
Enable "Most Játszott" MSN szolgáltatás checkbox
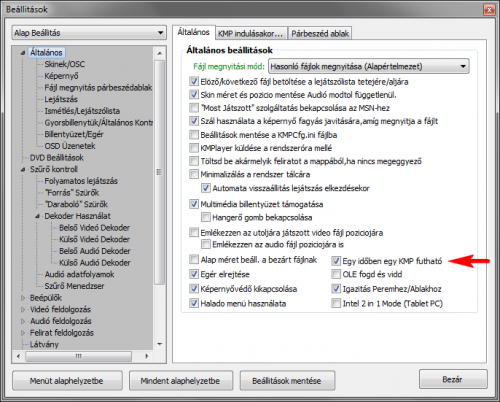(194, 108)
